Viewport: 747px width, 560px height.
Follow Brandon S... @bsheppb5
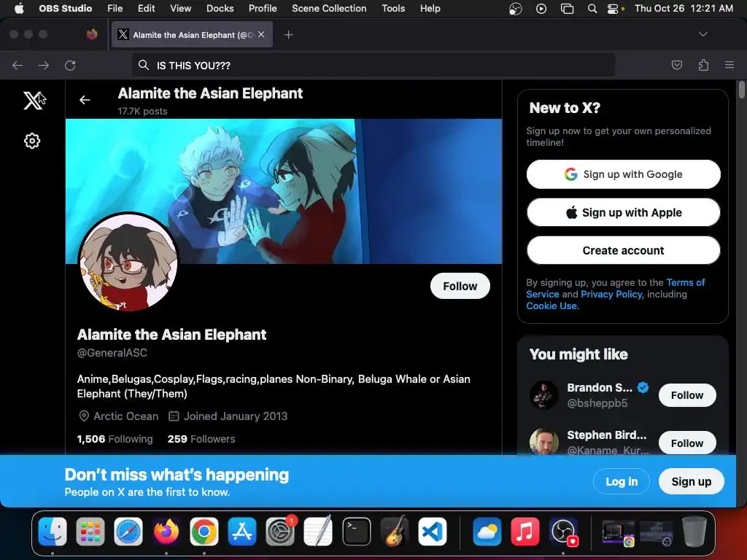(687, 395)
